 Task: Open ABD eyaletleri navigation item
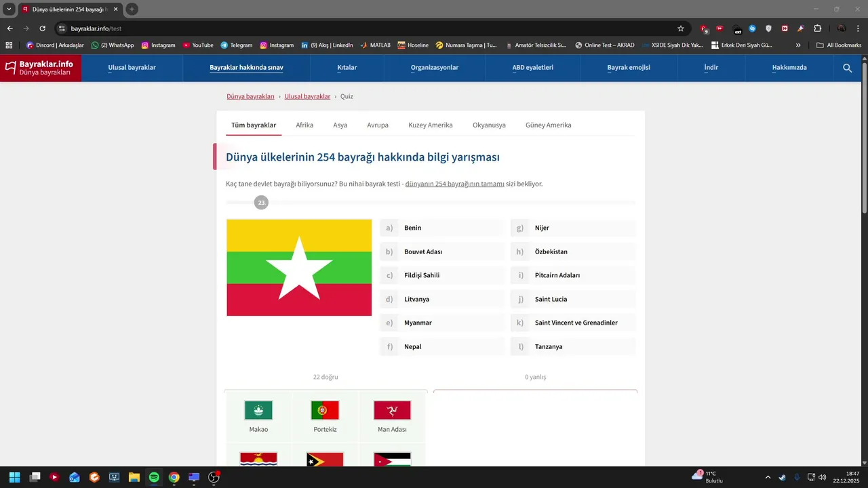point(533,68)
